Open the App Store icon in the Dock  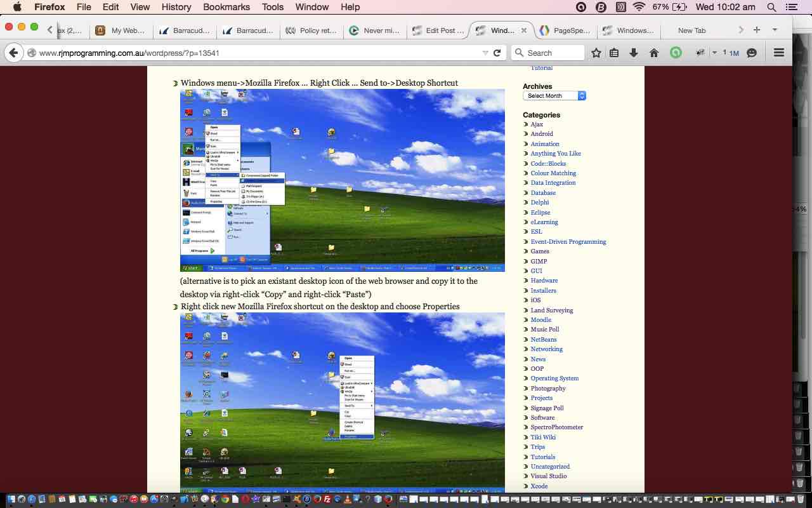point(154,500)
